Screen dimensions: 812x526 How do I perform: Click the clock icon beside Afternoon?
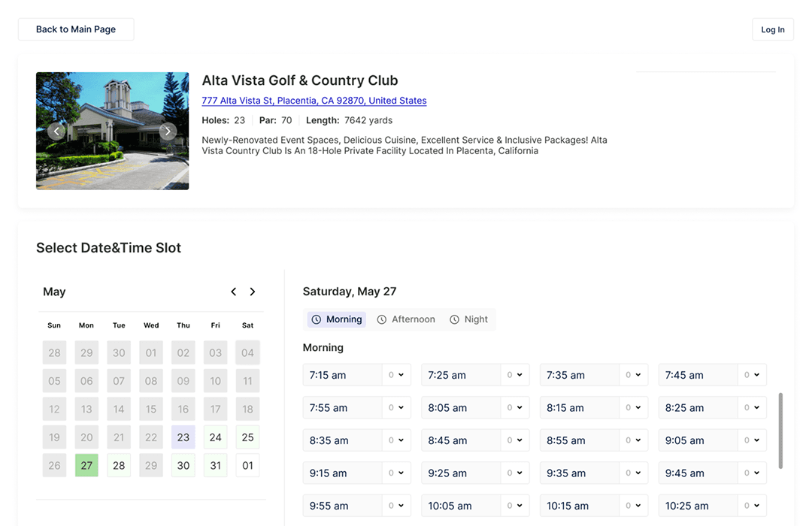tap(382, 319)
